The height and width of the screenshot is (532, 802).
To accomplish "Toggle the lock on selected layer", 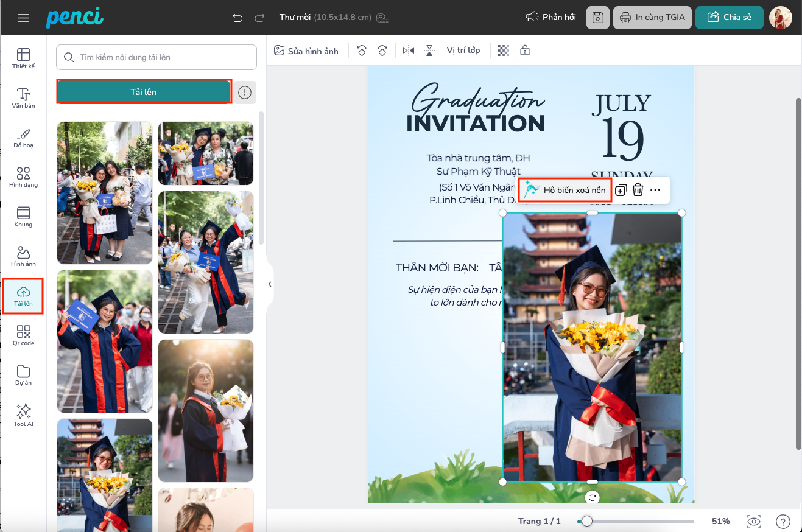I will tap(524, 51).
